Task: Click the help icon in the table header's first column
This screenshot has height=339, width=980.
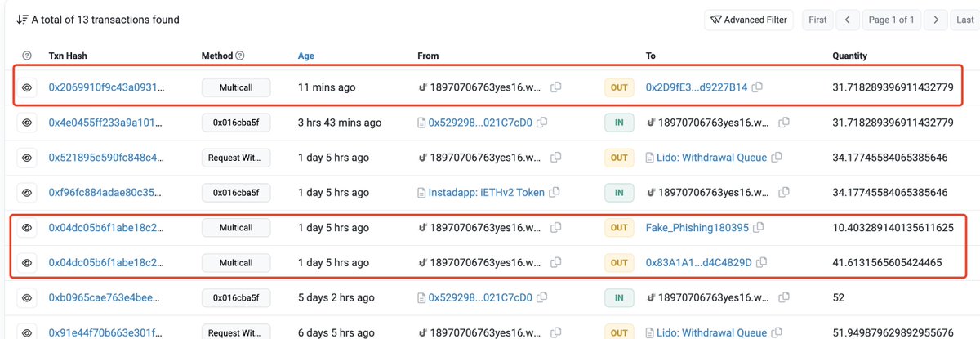Action: coord(27,56)
